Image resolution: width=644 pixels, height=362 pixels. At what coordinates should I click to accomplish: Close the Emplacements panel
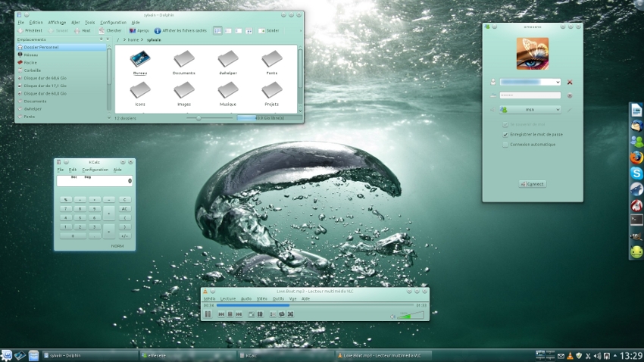click(x=108, y=39)
